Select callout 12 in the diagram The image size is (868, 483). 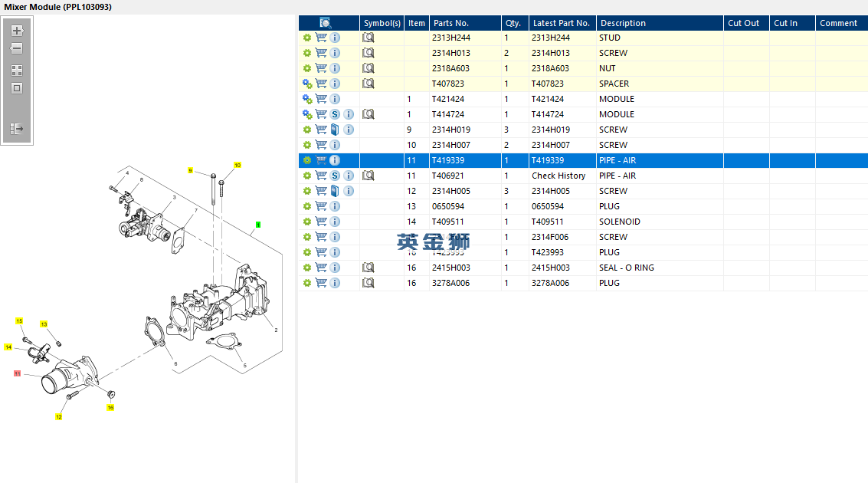(x=59, y=416)
